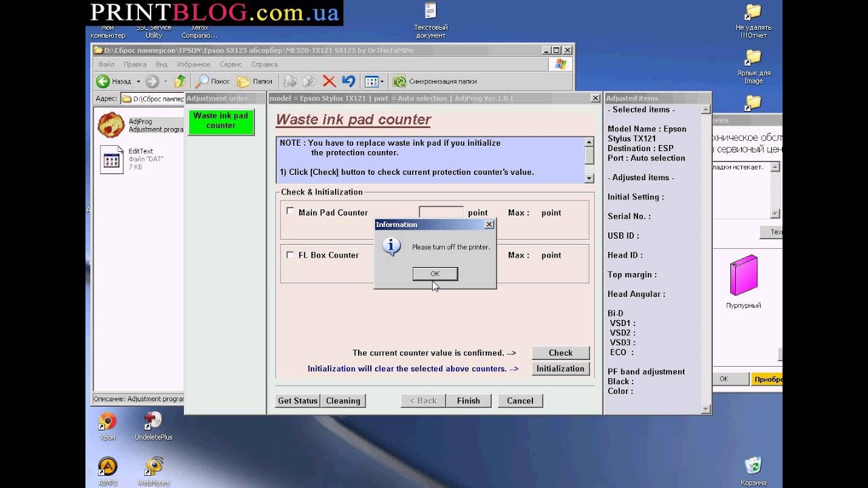This screenshot has width=868, height=488.
Task: Click the Main Pad Counter point field
Action: [441, 213]
